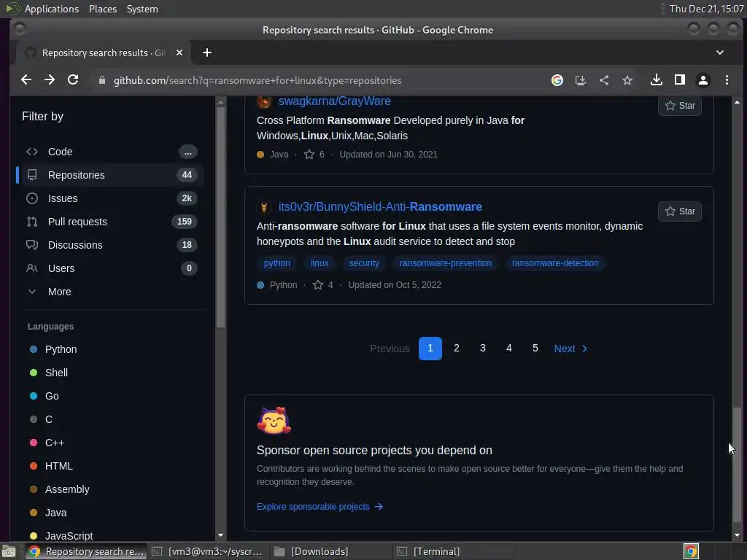Screen dimensions: 747x560
Task: Select the Issues filter
Action: (112, 198)
